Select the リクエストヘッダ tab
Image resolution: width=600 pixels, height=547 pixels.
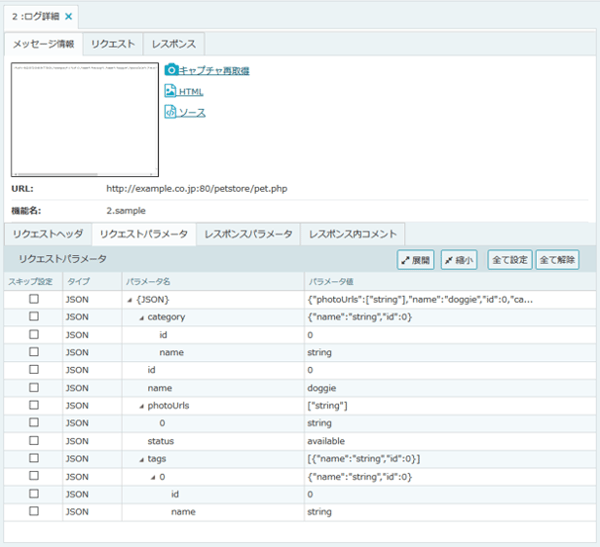(x=48, y=234)
